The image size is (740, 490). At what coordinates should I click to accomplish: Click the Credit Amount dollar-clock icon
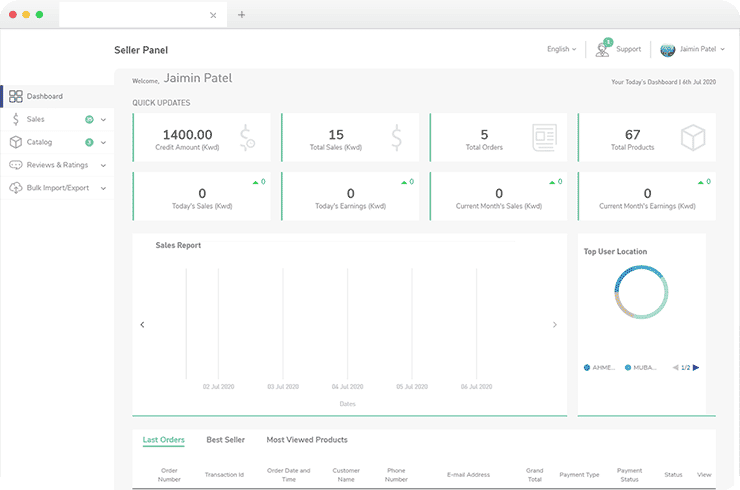(x=247, y=138)
